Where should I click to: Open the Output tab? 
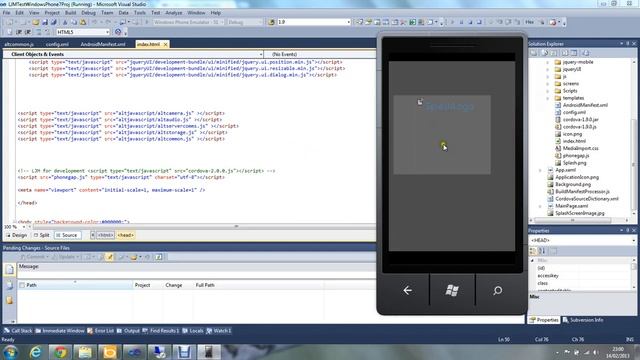[x=128, y=331]
